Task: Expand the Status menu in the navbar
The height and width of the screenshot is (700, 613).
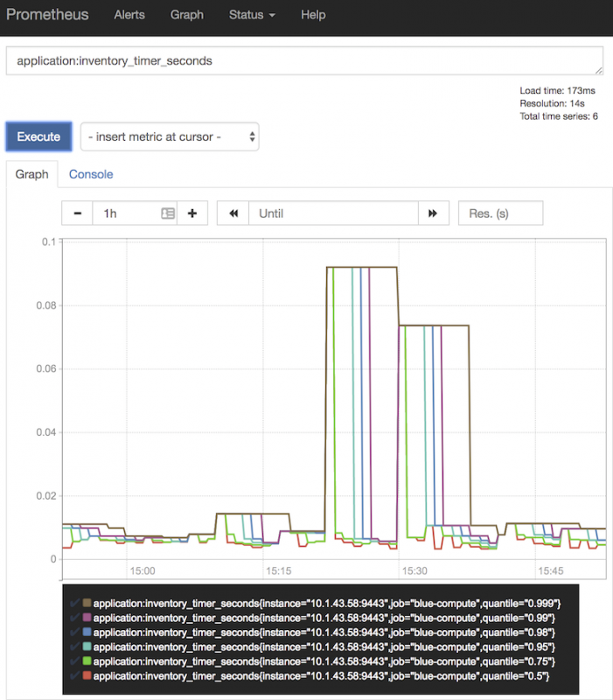Action: point(251,15)
